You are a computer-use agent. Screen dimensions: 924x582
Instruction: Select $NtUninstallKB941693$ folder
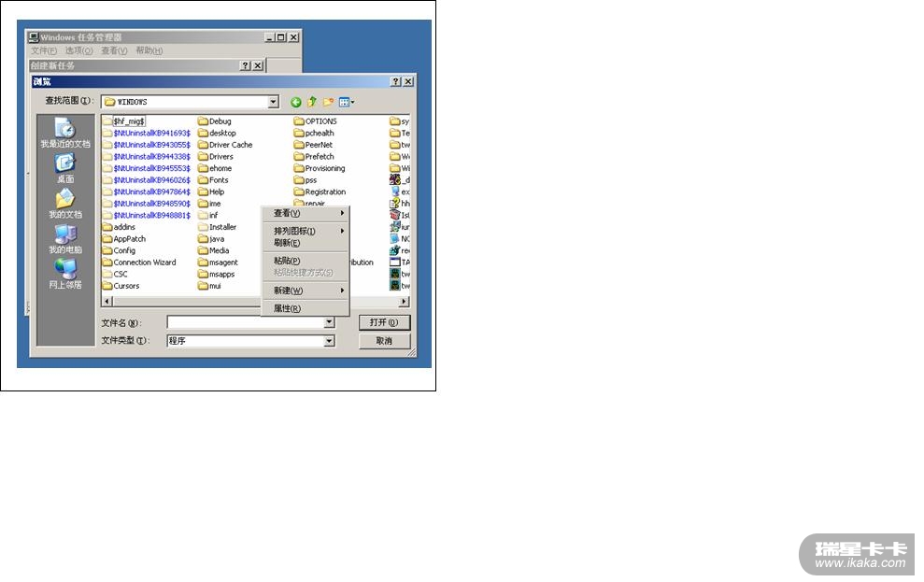pyautogui.click(x=146, y=134)
